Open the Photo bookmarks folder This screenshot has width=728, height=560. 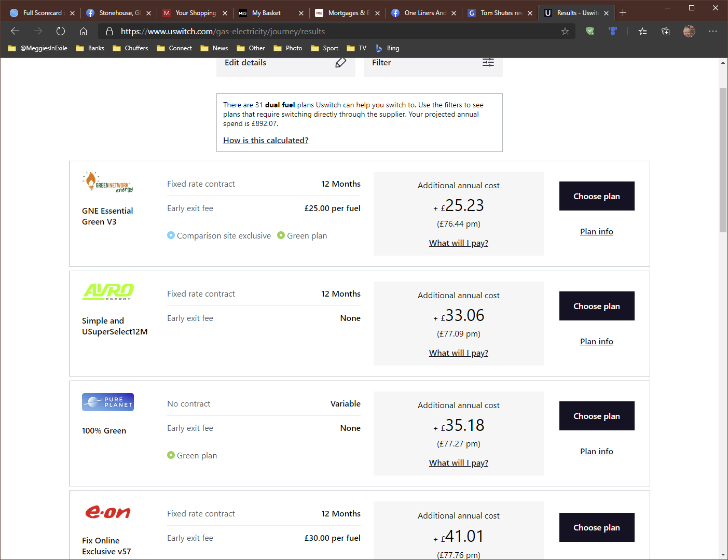288,48
